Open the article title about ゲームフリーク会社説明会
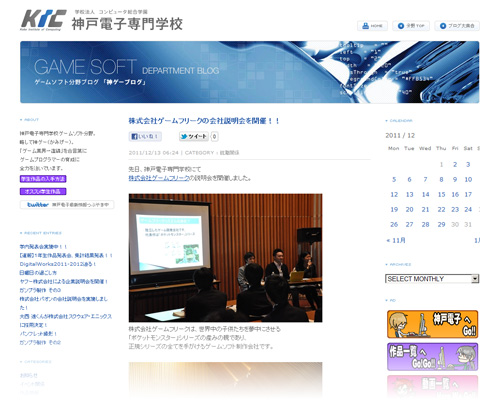This screenshot has width=500, height=400. [x=204, y=121]
